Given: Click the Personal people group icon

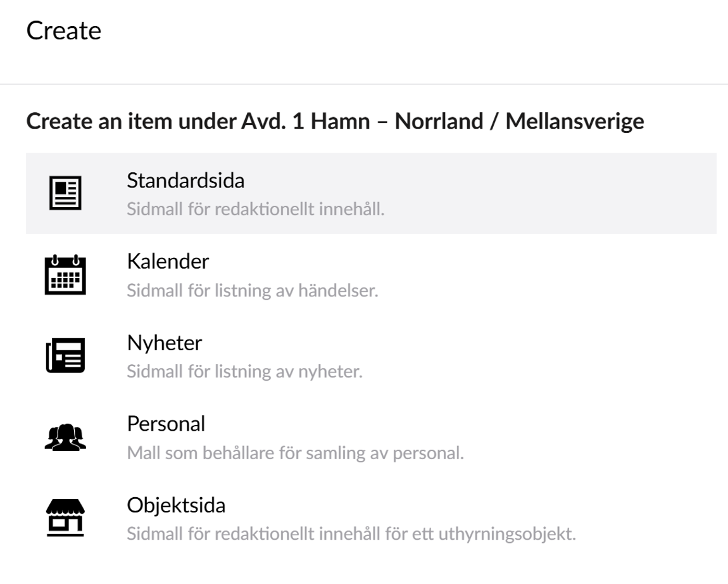Looking at the screenshot, I should coord(66,436).
